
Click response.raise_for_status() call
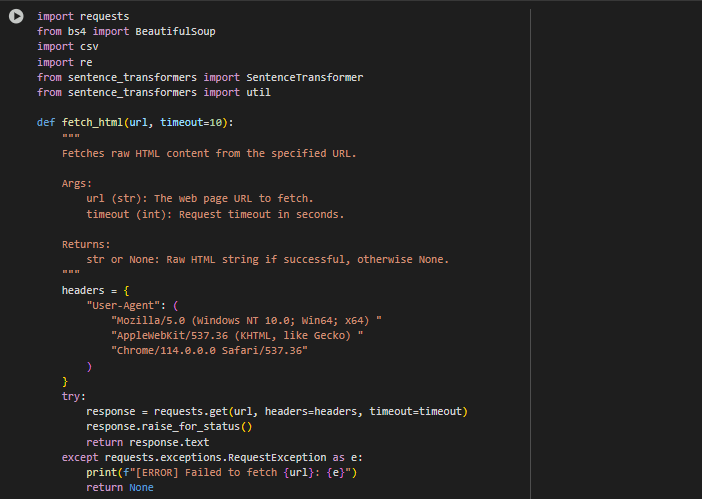tap(169, 426)
